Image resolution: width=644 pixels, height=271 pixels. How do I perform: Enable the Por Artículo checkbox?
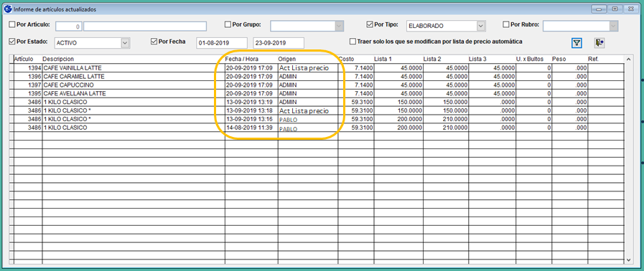(12, 24)
